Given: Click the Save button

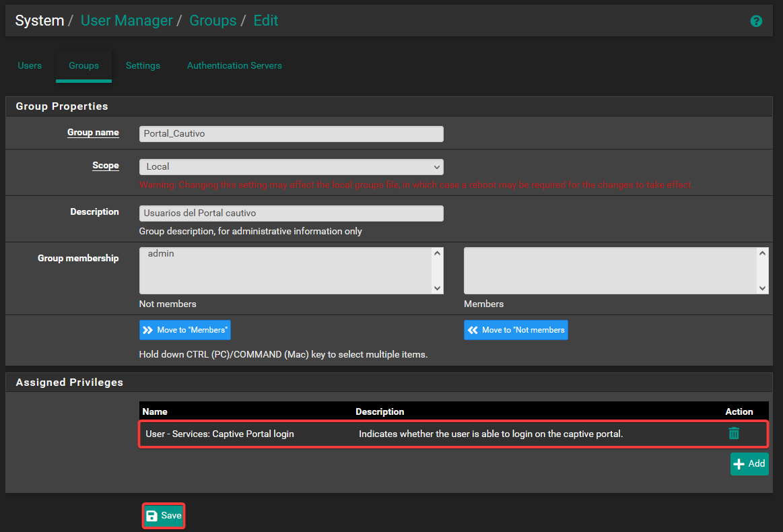Looking at the screenshot, I should coord(164,516).
